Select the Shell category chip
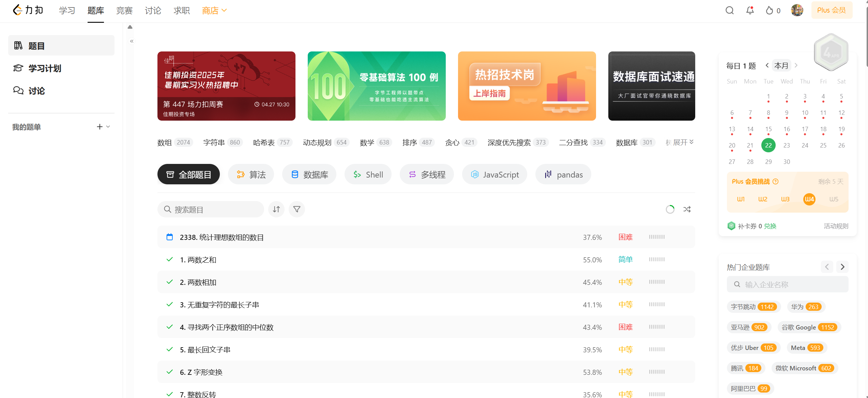 pyautogui.click(x=368, y=174)
